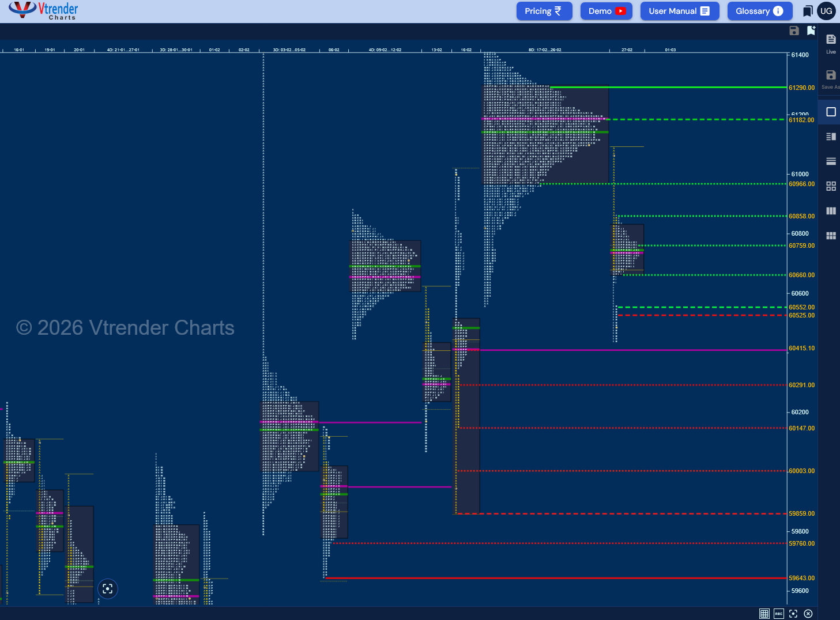Toggle ABC letter profile display
The height and width of the screenshot is (620, 840).
tap(779, 614)
